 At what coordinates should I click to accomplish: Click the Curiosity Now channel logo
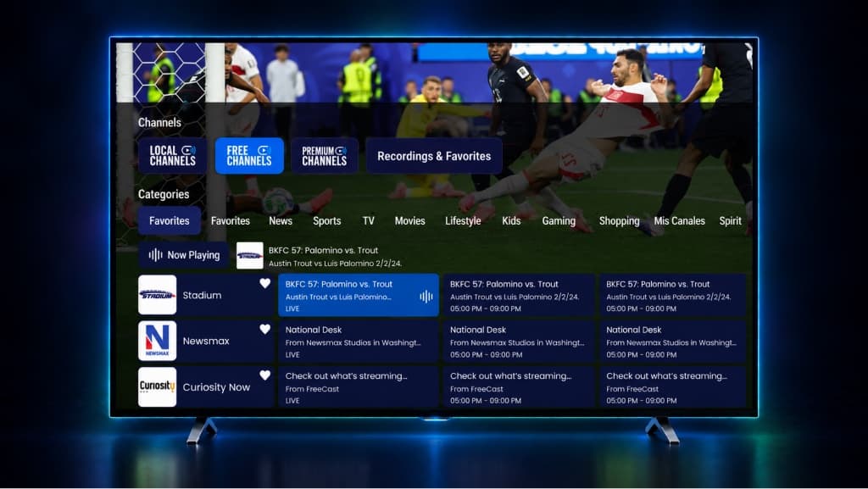tap(157, 387)
